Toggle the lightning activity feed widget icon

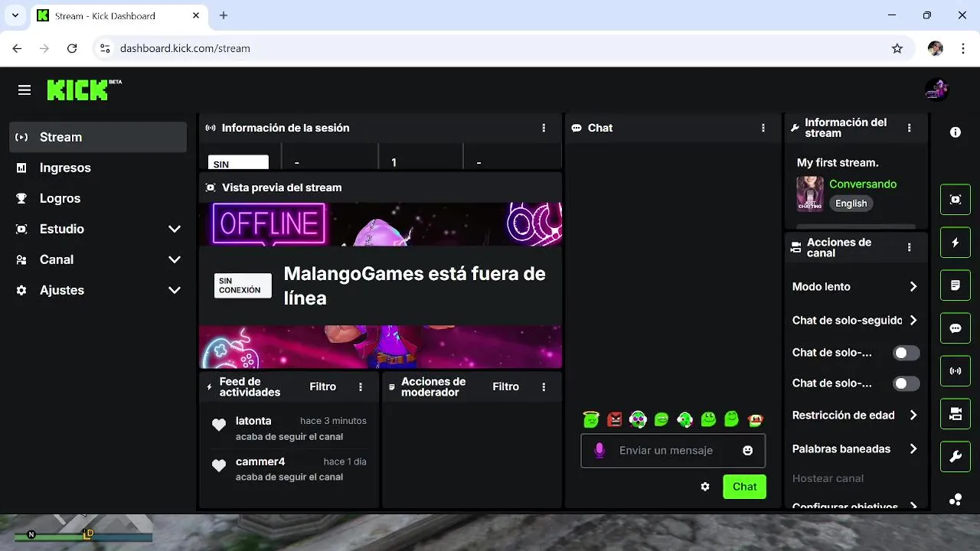click(x=955, y=243)
